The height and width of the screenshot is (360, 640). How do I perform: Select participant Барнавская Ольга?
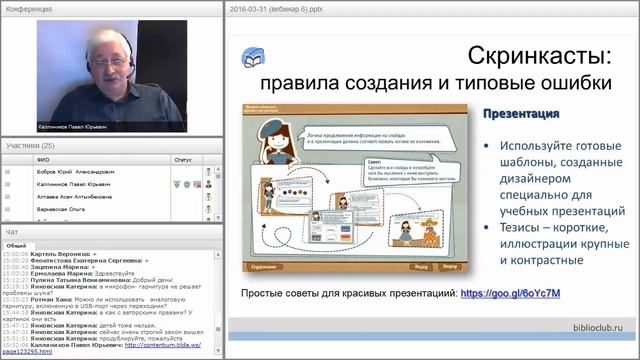point(61,209)
